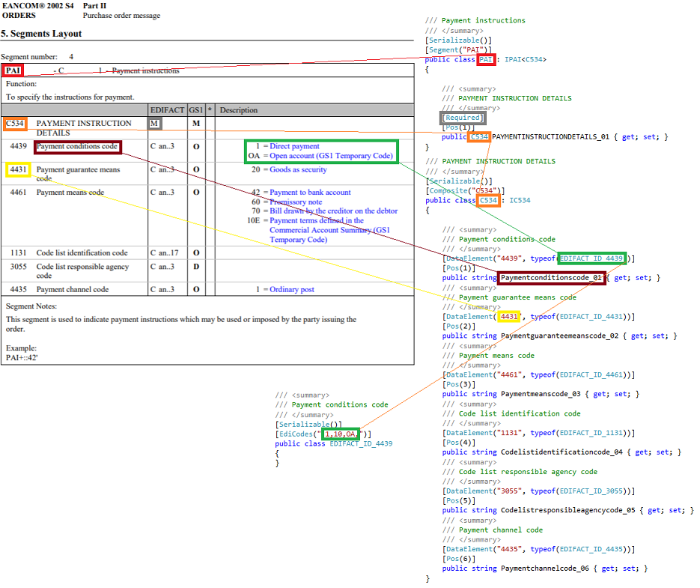700x588 pixels.
Task: Click "Open account (GS1 Temporary Code)" description
Action: (x=331, y=156)
